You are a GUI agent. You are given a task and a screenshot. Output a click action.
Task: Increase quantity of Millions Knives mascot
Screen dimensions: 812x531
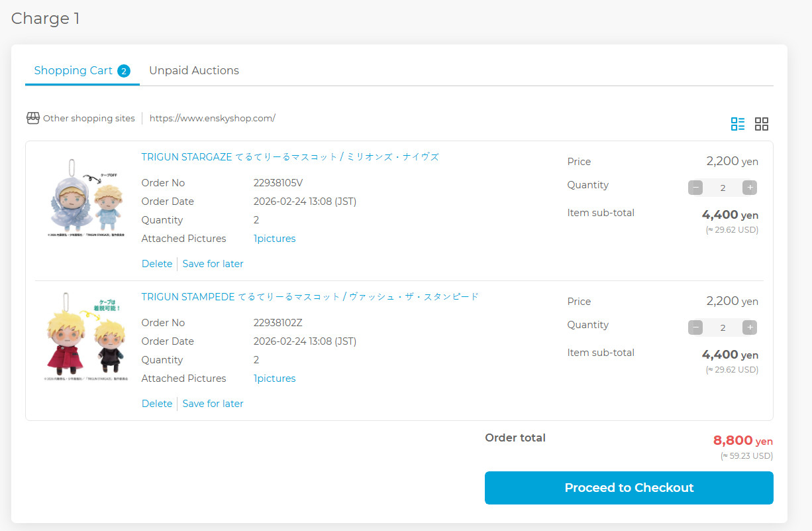[x=750, y=188]
